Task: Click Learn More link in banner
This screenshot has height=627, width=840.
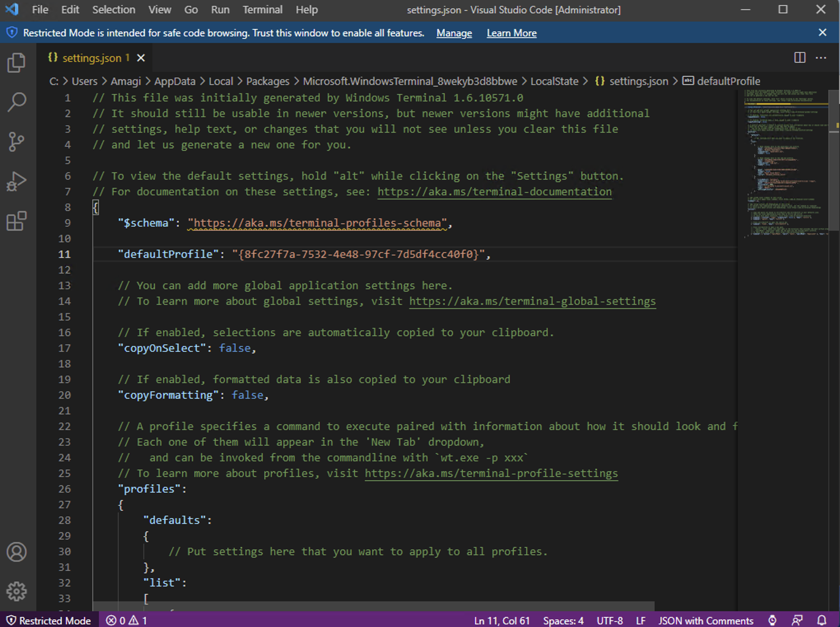Action: [511, 33]
